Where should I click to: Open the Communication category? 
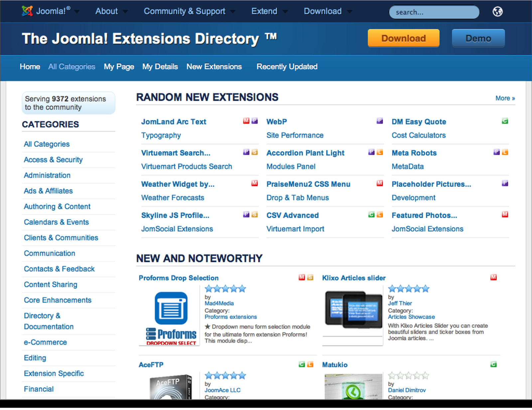pyautogui.click(x=50, y=254)
